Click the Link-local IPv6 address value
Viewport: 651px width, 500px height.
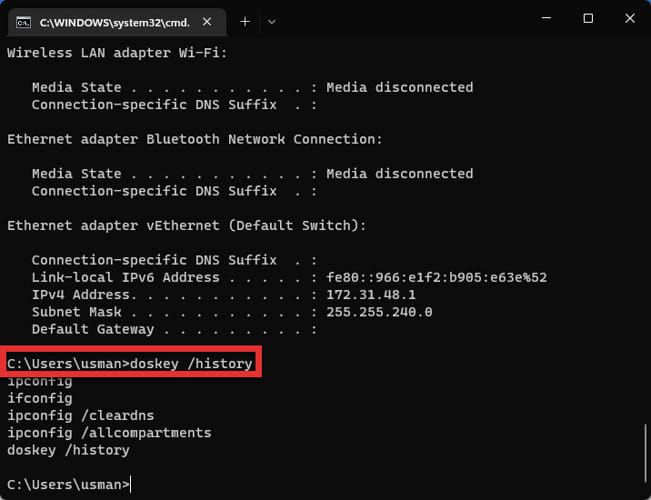tap(437, 277)
